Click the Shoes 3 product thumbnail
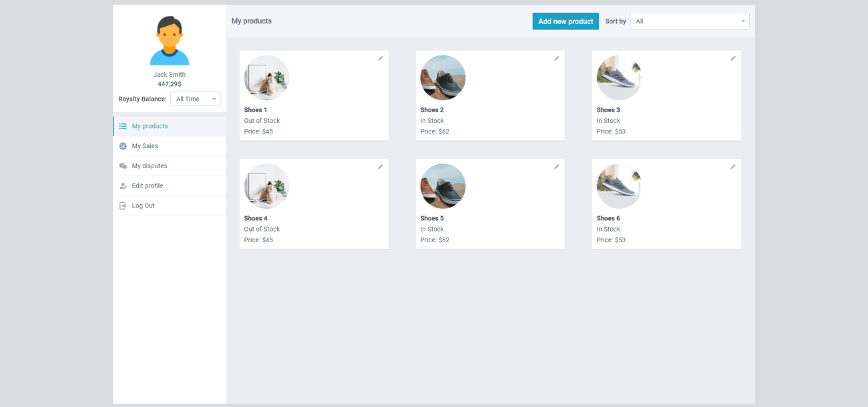This screenshot has height=407, width=868. point(619,77)
